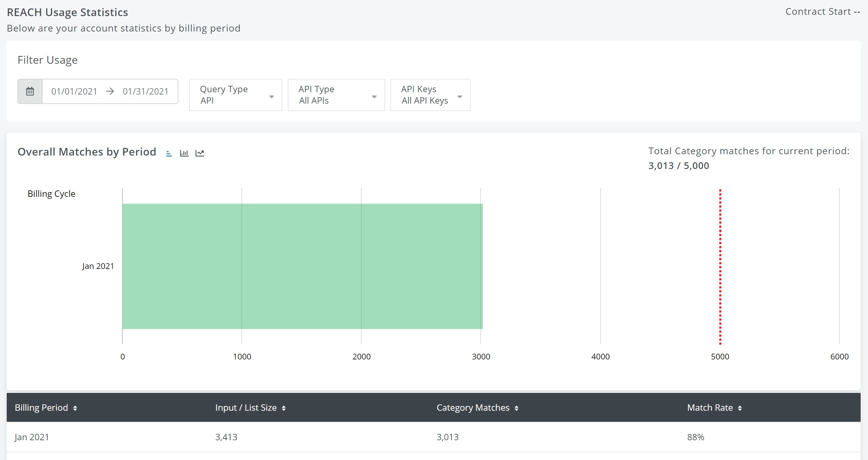Edit the end date 01/31/2021
Viewport: 868px width, 460px height.
(145, 92)
